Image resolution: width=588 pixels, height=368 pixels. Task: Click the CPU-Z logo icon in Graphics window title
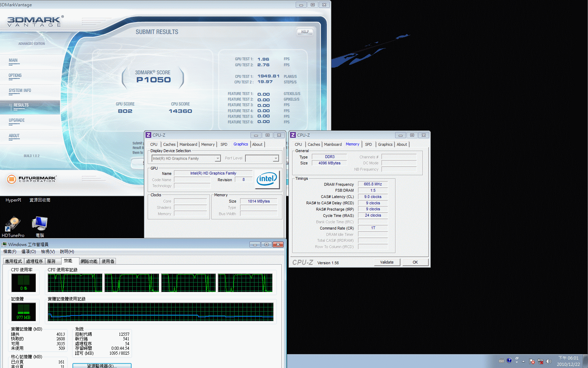click(x=148, y=135)
